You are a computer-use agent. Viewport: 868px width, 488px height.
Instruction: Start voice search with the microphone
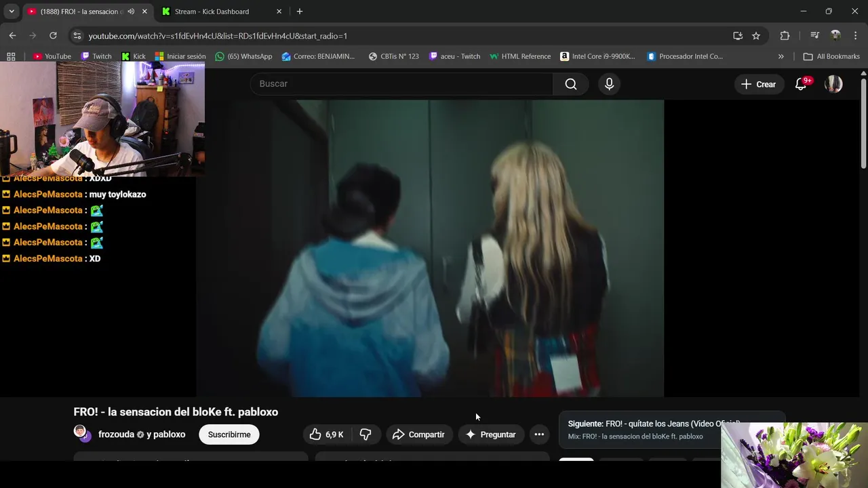pyautogui.click(x=609, y=83)
